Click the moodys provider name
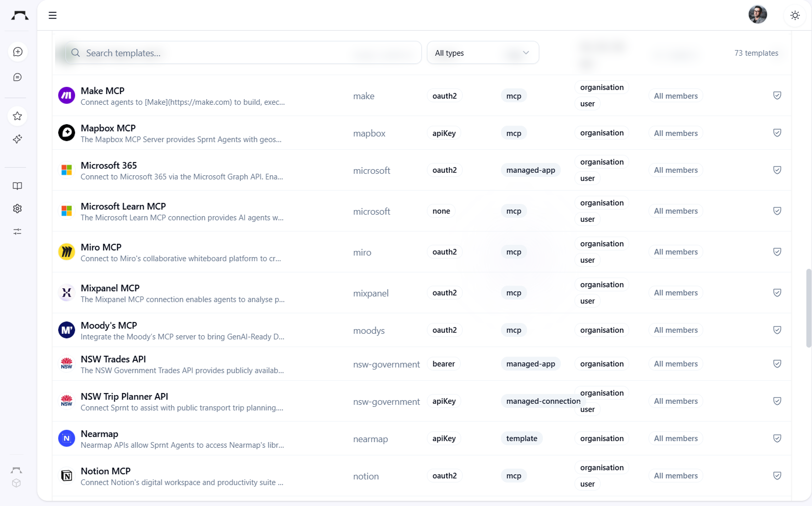 pos(369,331)
